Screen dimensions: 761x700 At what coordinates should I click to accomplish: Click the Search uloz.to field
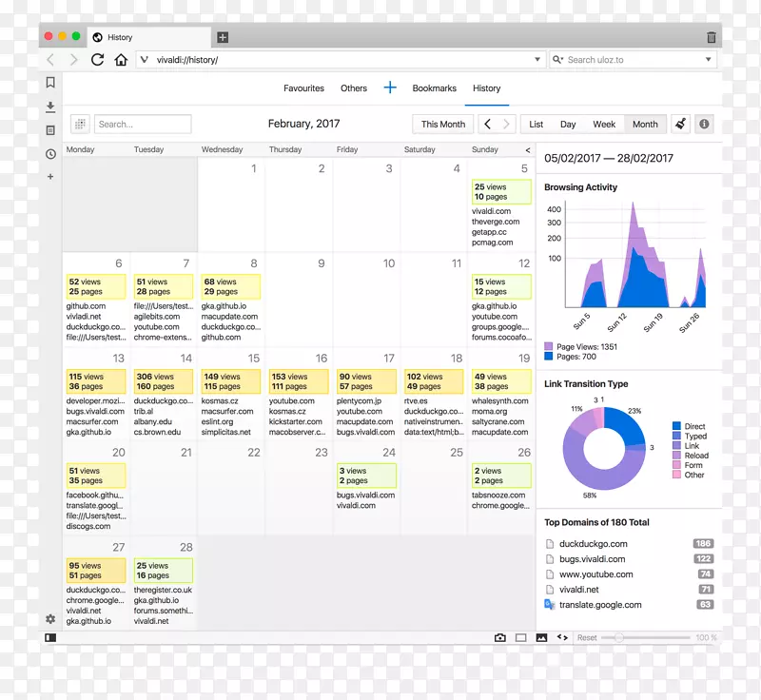click(x=634, y=60)
